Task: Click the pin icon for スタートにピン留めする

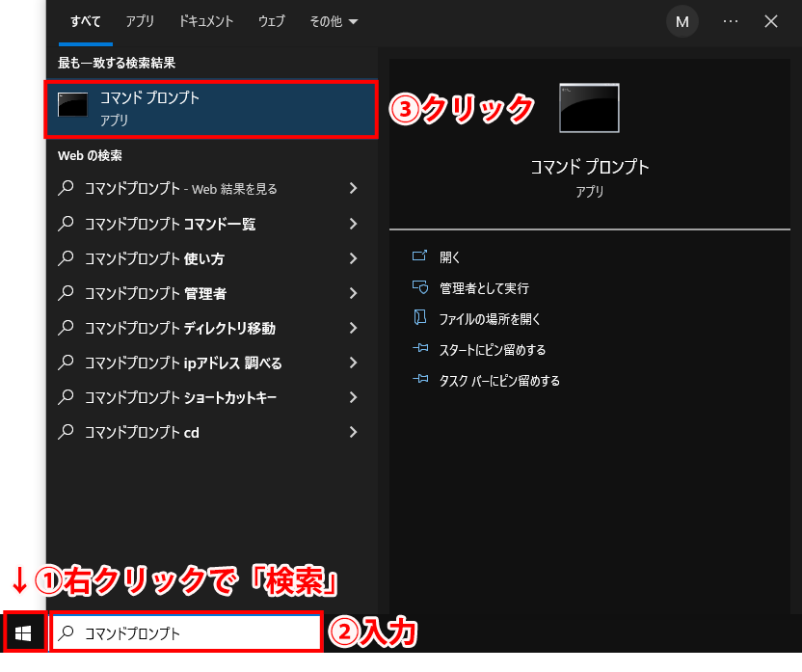Action: pos(419,349)
